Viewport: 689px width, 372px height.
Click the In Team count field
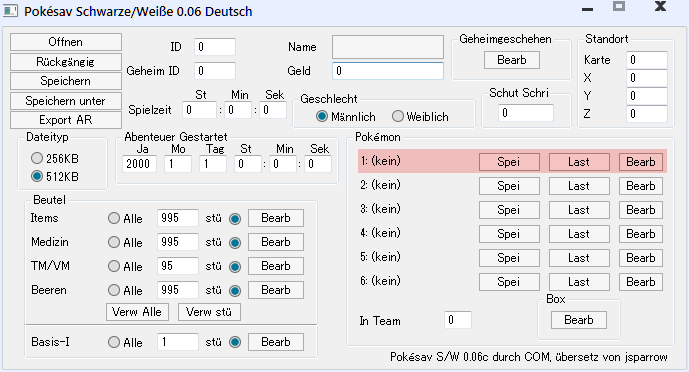point(458,320)
